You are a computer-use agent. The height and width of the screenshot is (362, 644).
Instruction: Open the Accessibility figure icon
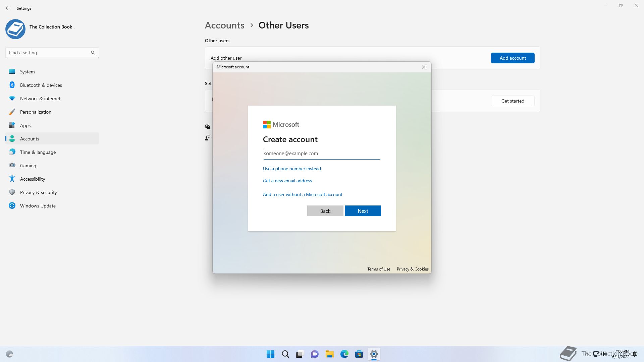click(12, 179)
